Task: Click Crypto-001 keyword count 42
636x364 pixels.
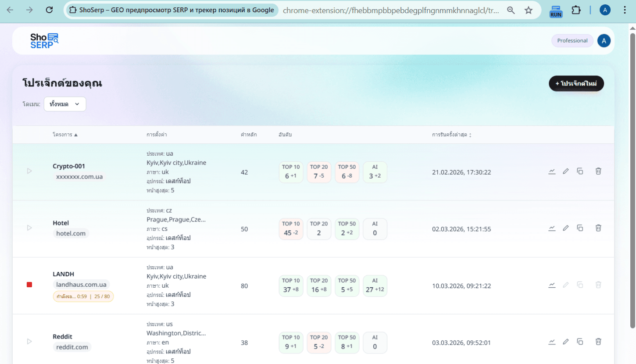Action: click(244, 172)
